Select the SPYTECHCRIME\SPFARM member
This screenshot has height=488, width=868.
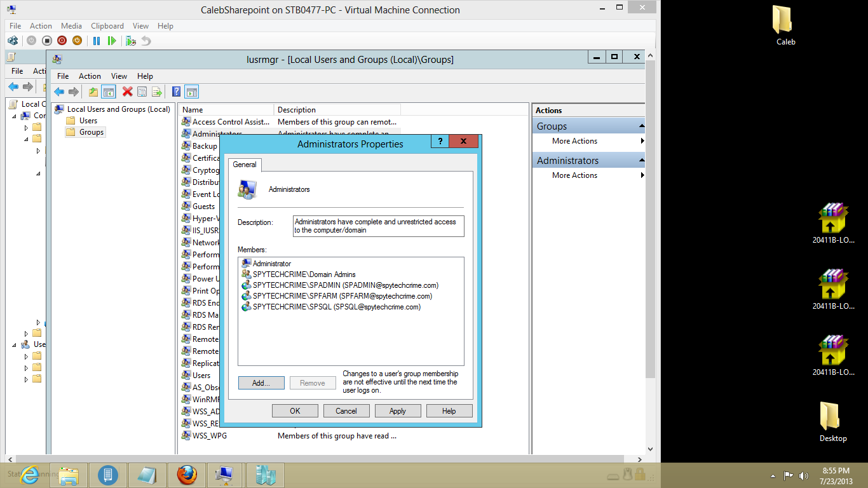click(337, 296)
